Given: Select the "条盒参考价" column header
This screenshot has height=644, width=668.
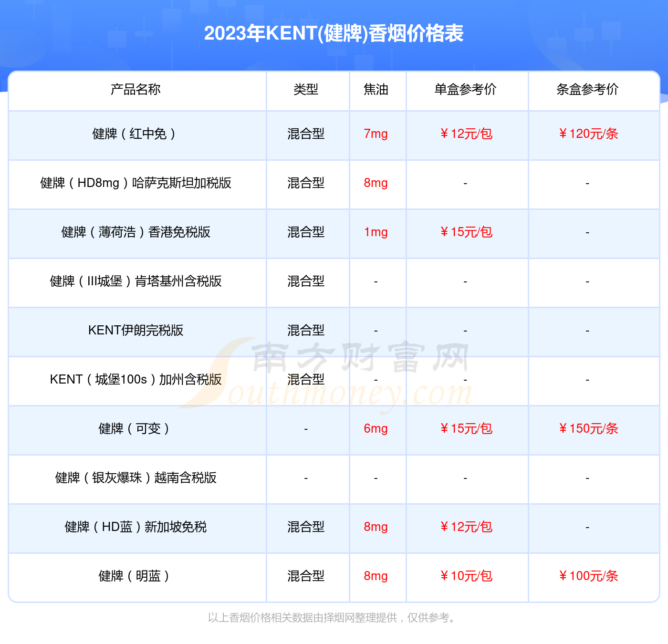Looking at the screenshot, I should pyautogui.click(x=587, y=89).
